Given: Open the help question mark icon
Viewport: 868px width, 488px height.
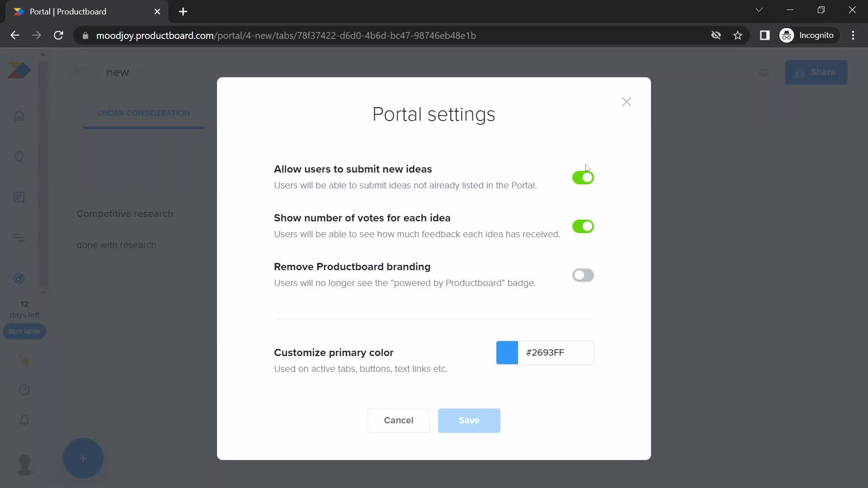Looking at the screenshot, I should 24,390.
